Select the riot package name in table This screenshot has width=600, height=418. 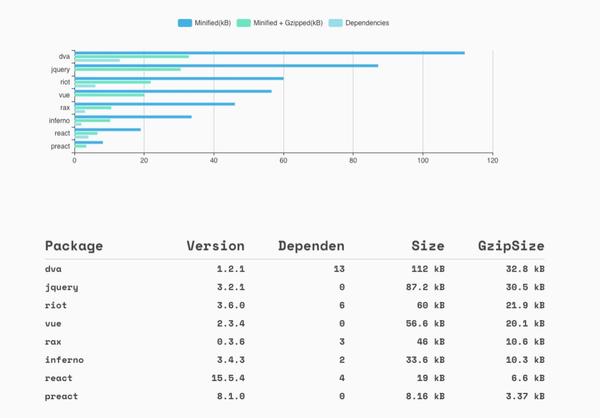[56, 305]
